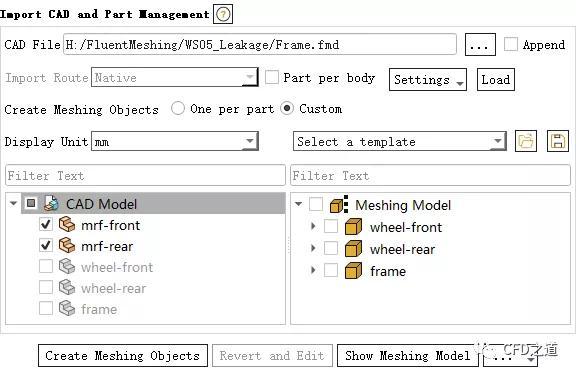Select the wheel-front meshing object icon

click(353, 227)
